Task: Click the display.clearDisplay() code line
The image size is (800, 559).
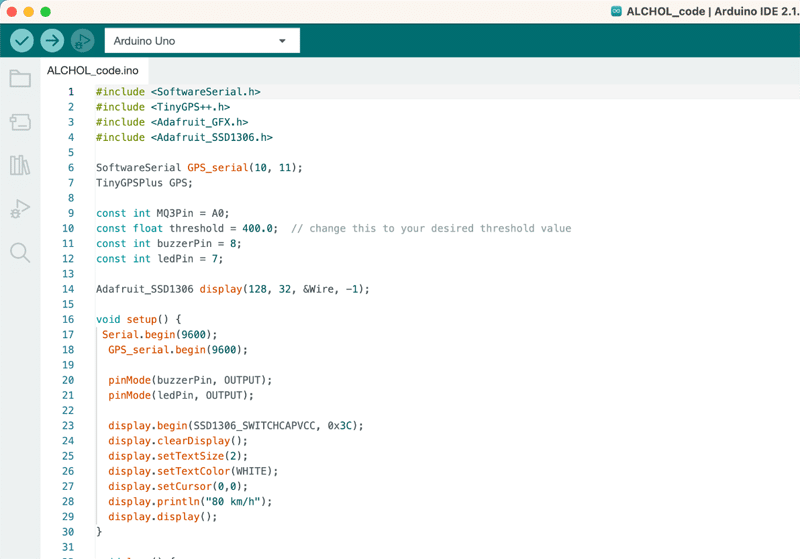Action: (177, 441)
